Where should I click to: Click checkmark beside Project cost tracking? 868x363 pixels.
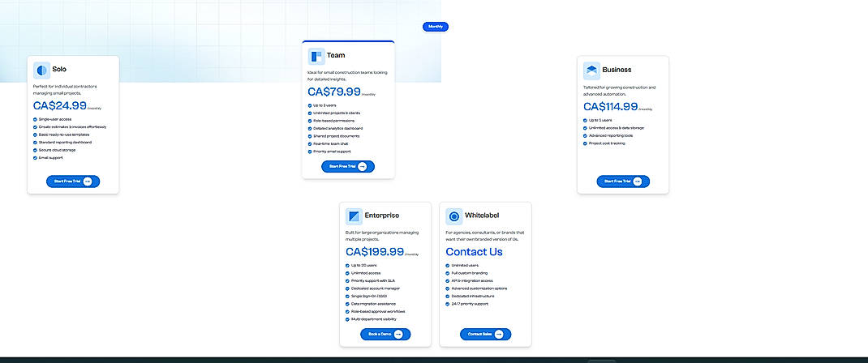click(x=585, y=143)
